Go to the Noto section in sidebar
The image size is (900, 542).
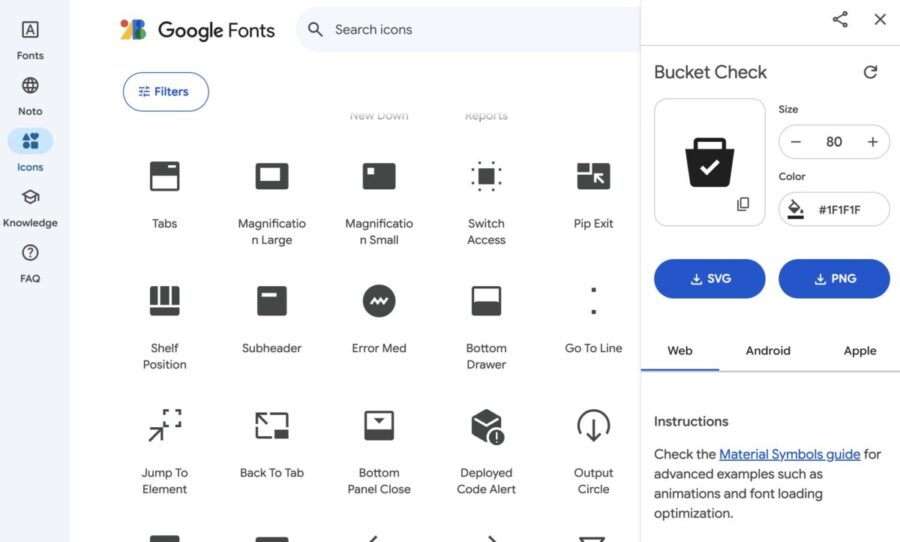[x=30, y=96]
